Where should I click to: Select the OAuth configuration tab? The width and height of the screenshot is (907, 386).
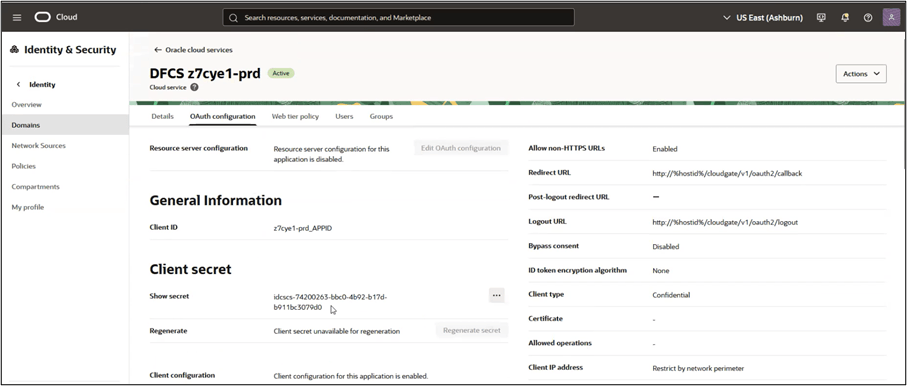pos(223,116)
